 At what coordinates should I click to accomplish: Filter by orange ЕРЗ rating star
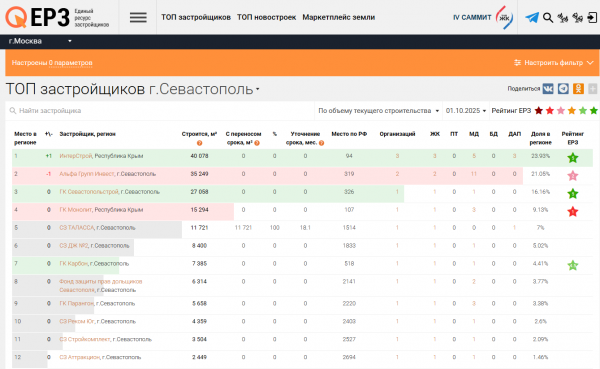tap(572, 111)
